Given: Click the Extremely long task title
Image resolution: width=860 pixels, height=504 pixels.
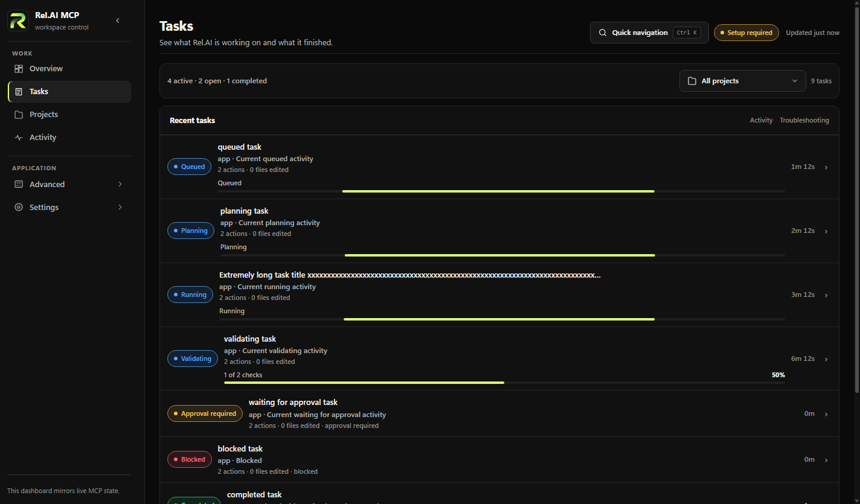Looking at the screenshot, I should coord(409,275).
